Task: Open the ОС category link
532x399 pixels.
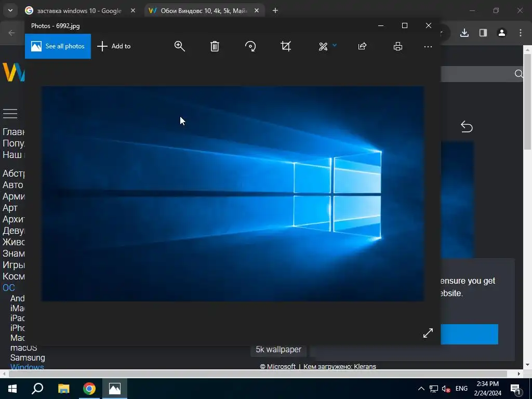Action: click(x=9, y=288)
